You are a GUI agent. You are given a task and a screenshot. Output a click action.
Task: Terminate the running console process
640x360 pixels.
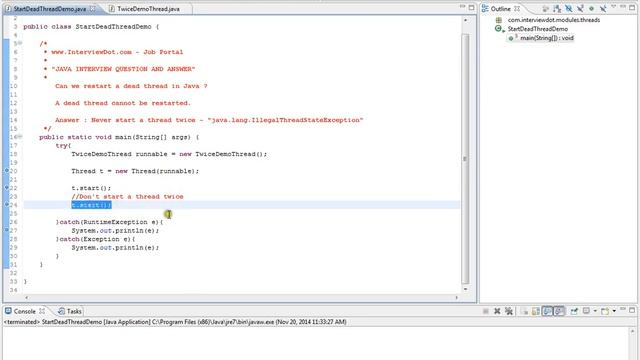(x=485, y=311)
